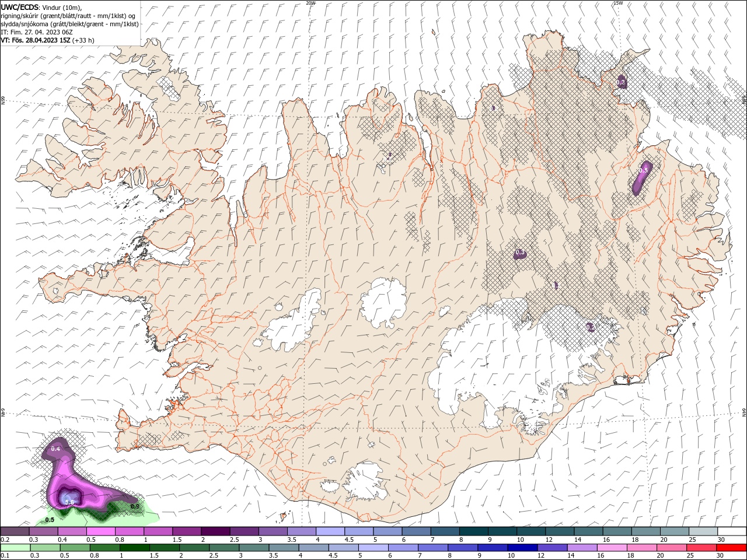Click the UWC/ECDS title text
This screenshot has height=560, width=747.
click(x=20, y=7)
